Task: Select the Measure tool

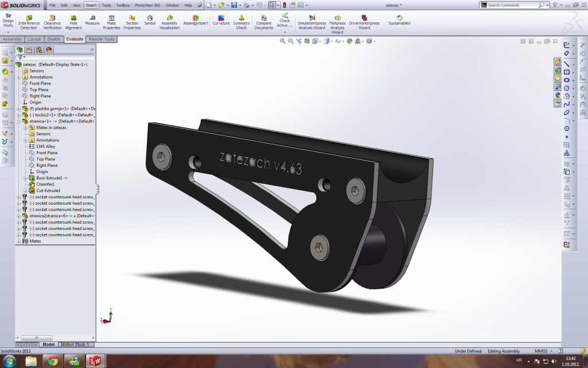Action: click(x=92, y=20)
